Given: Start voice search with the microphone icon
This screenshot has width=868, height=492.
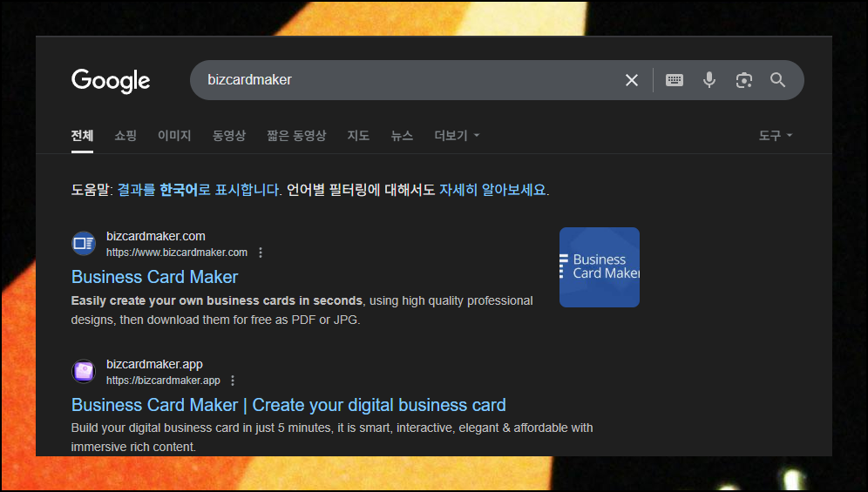Looking at the screenshot, I should point(709,80).
